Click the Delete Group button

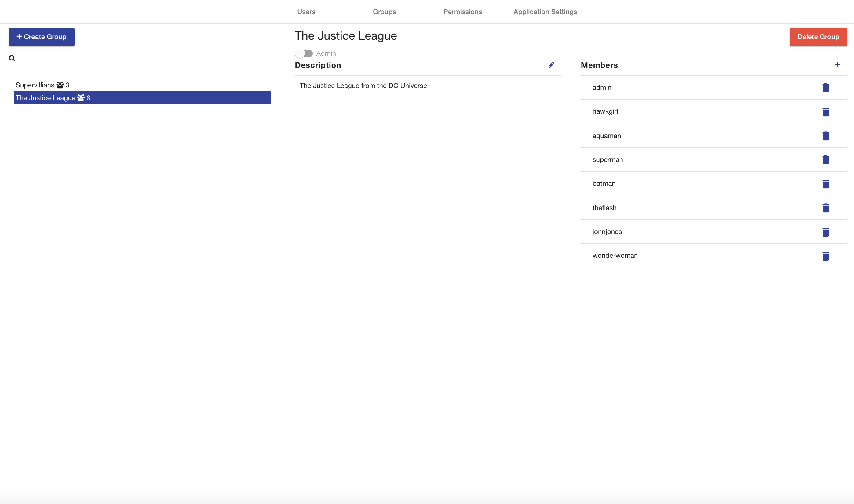(x=818, y=37)
